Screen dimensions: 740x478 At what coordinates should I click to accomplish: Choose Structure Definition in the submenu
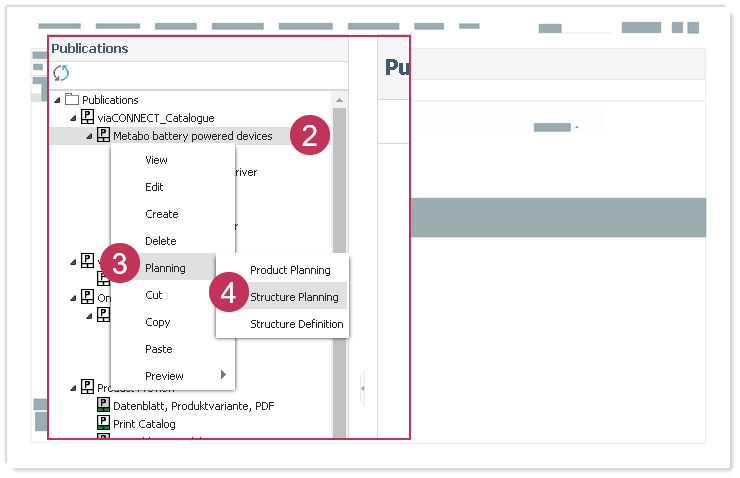pyautogui.click(x=296, y=324)
